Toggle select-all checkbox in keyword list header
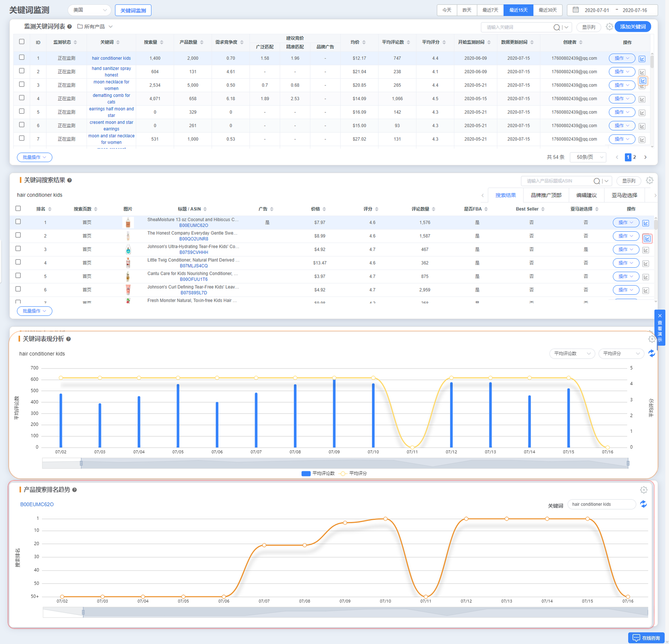 coord(22,42)
